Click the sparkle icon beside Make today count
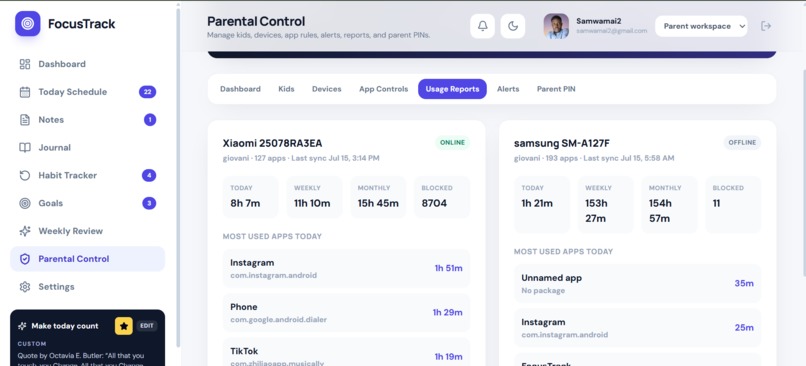The height and width of the screenshot is (366, 806). [22, 326]
